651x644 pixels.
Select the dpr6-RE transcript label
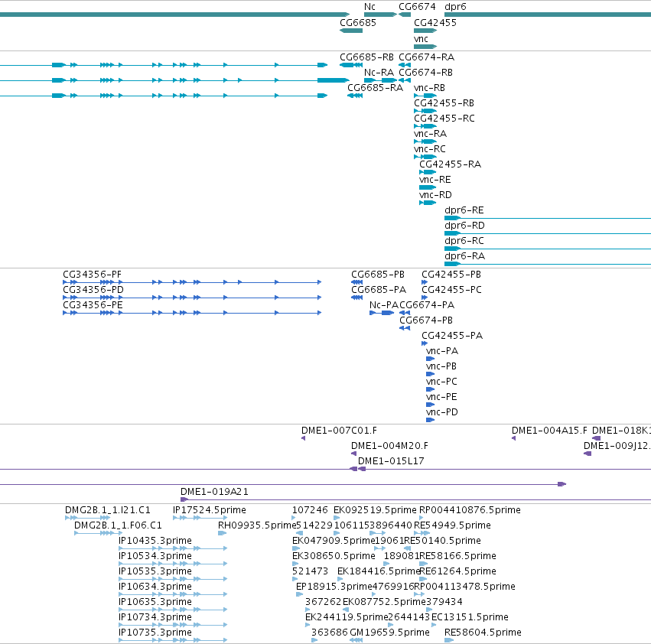(x=464, y=210)
